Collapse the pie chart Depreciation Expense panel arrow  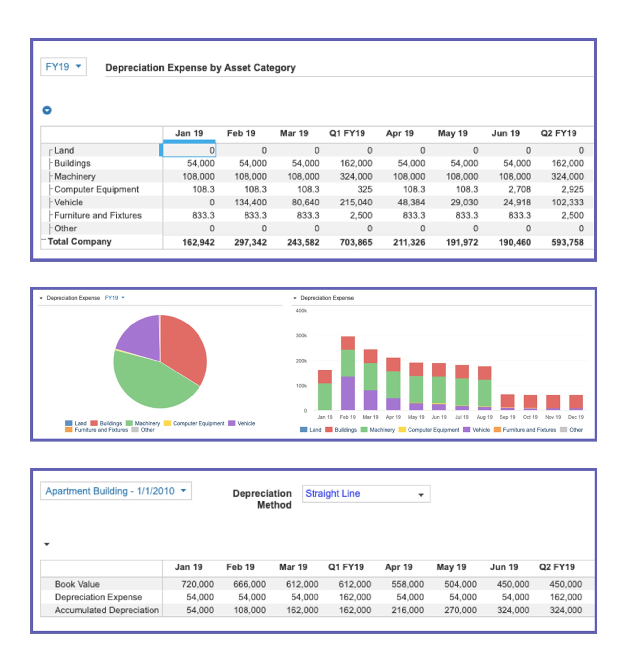tap(41, 298)
